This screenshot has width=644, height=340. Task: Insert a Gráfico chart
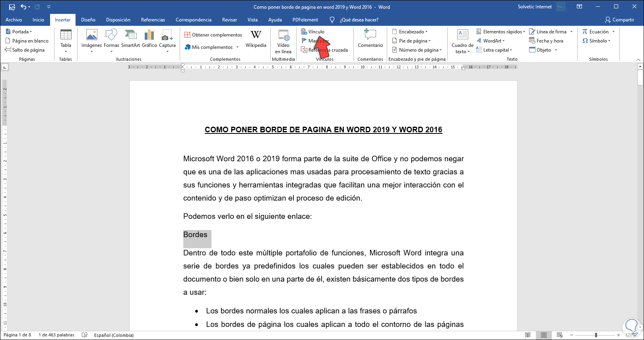[149, 39]
